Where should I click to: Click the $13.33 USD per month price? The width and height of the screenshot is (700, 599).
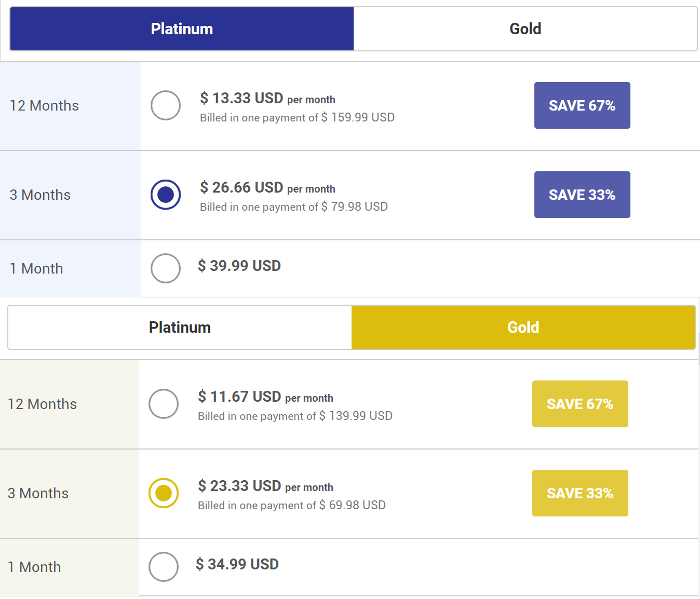[x=267, y=98]
